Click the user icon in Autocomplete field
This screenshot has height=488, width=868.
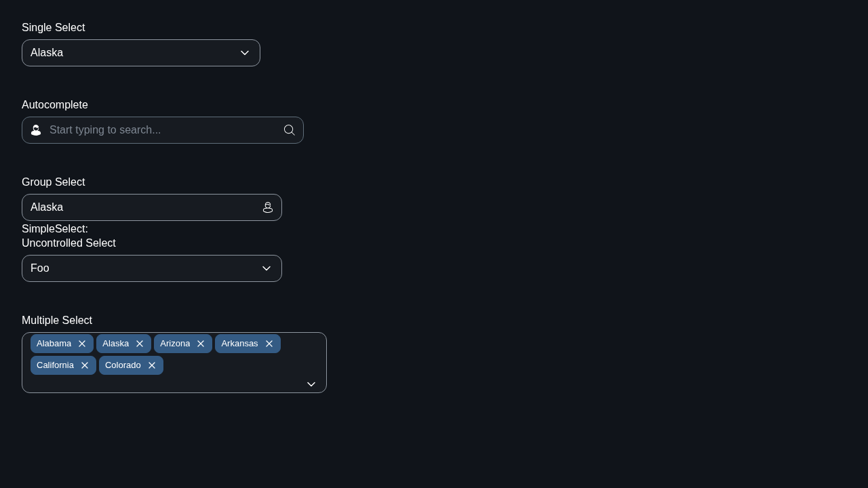point(36,130)
